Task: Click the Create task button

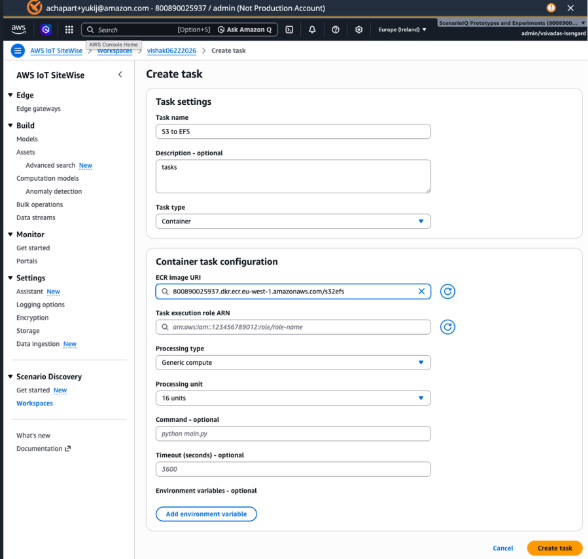Action: click(555, 549)
